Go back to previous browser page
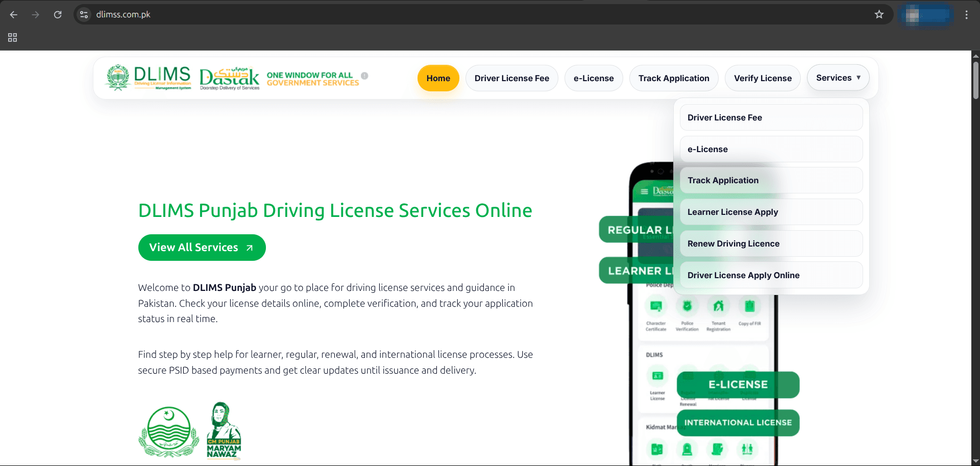This screenshot has width=980, height=466. coord(14,15)
